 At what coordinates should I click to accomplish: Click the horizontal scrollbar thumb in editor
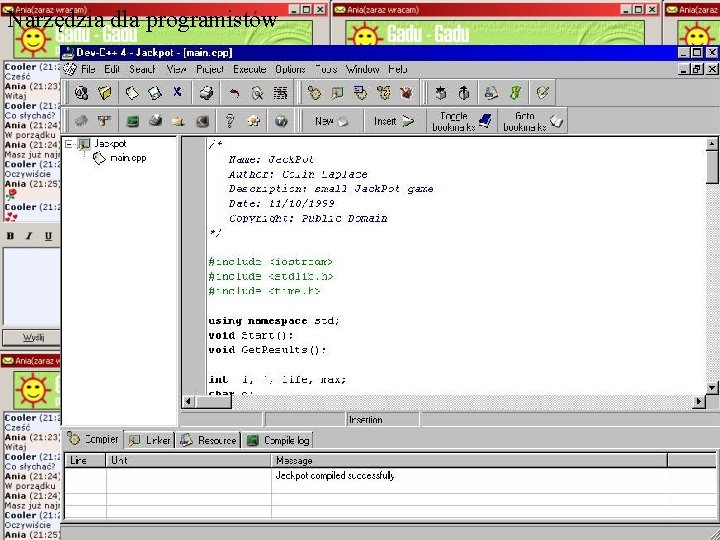pyautogui.click(x=214, y=402)
